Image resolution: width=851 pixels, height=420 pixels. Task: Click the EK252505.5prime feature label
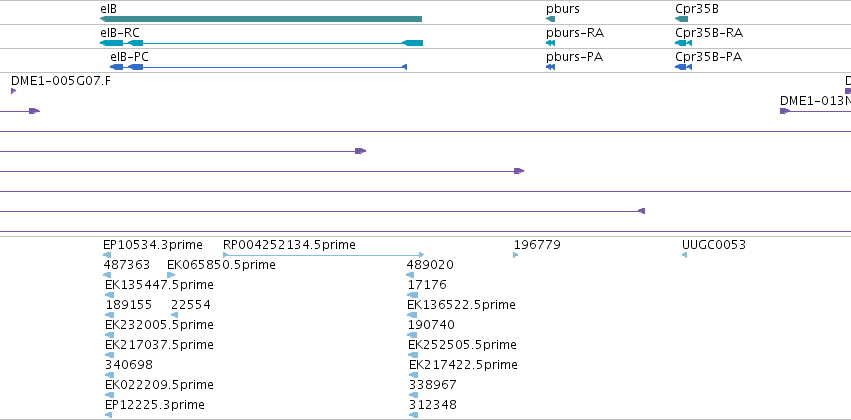coord(462,345)
